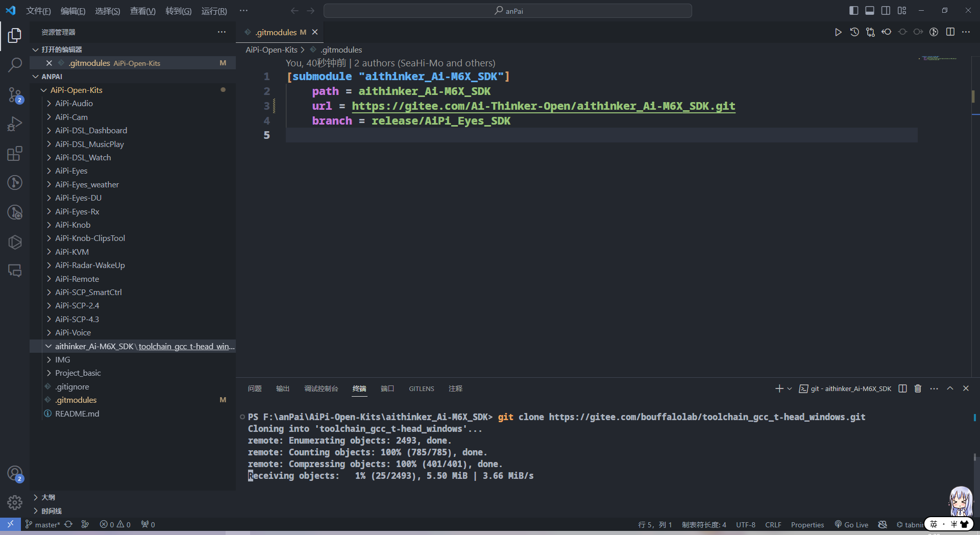Close the bottom panel
The image size is (980, 535).
[966, 388]
